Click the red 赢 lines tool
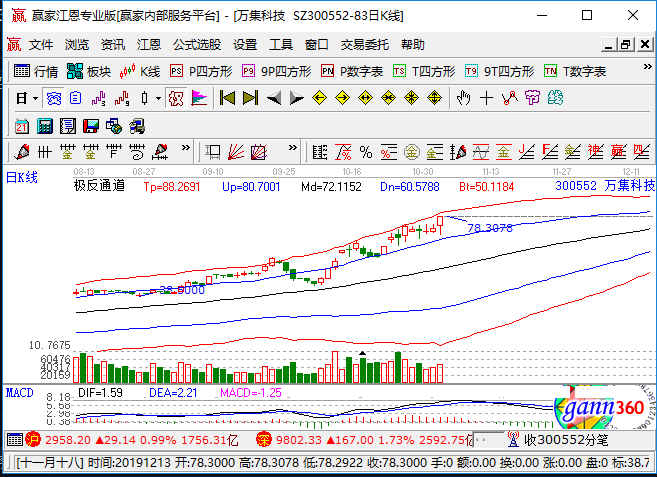This screenshot has width=657, height=477. [x=618, y=152]
